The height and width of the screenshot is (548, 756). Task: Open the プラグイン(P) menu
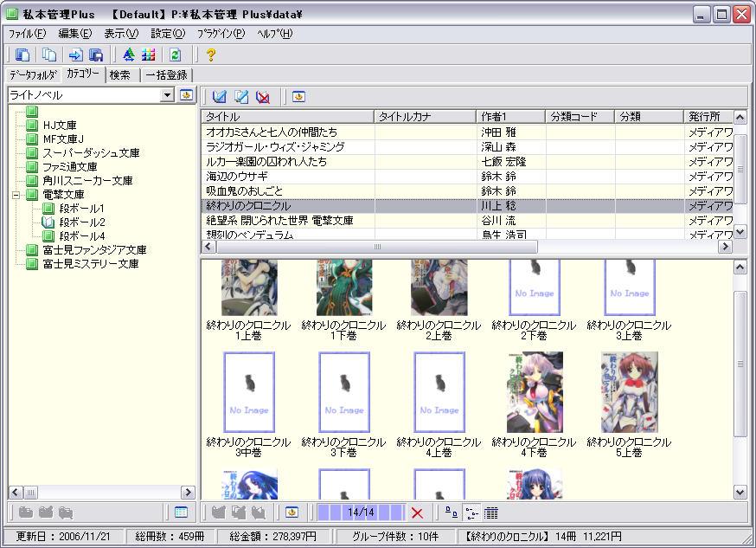[x=221, y=33]
